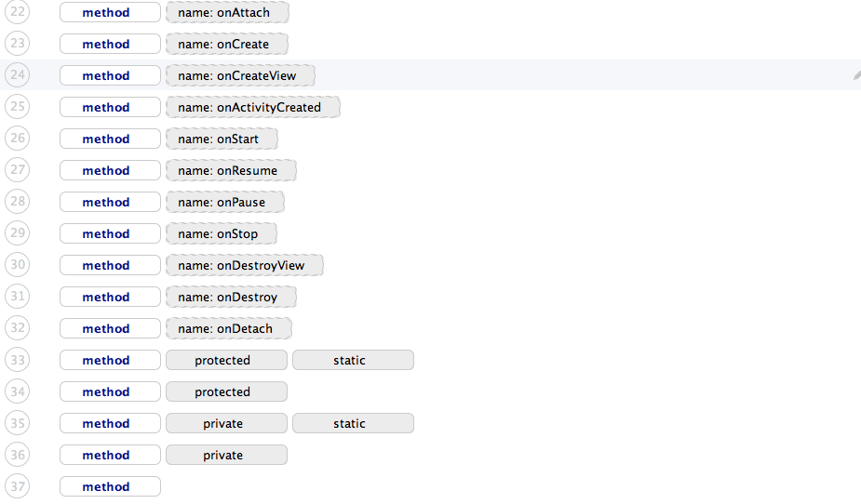This screenshot has height=504, width=861.
Task: Select rule number 29 circle
Action: point(18,232)
